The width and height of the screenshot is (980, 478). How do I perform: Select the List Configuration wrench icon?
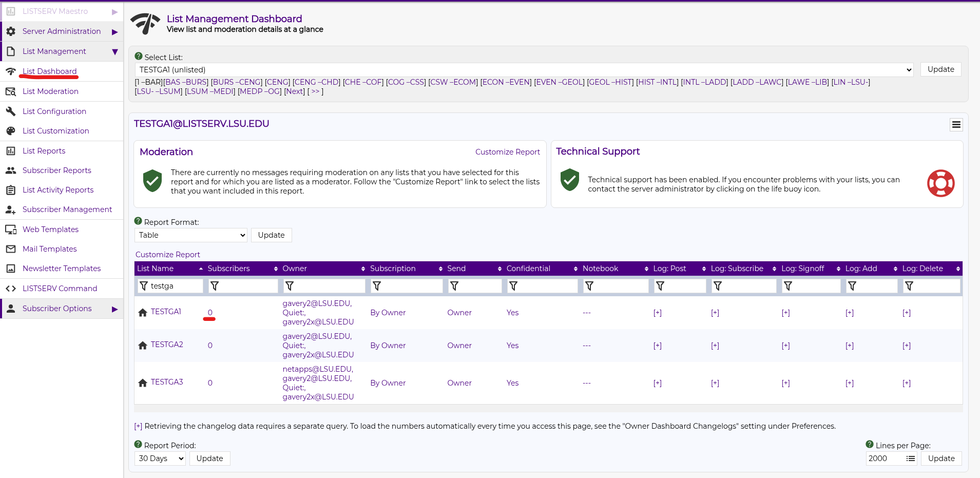pyautogui.click(x=11, y=111)
